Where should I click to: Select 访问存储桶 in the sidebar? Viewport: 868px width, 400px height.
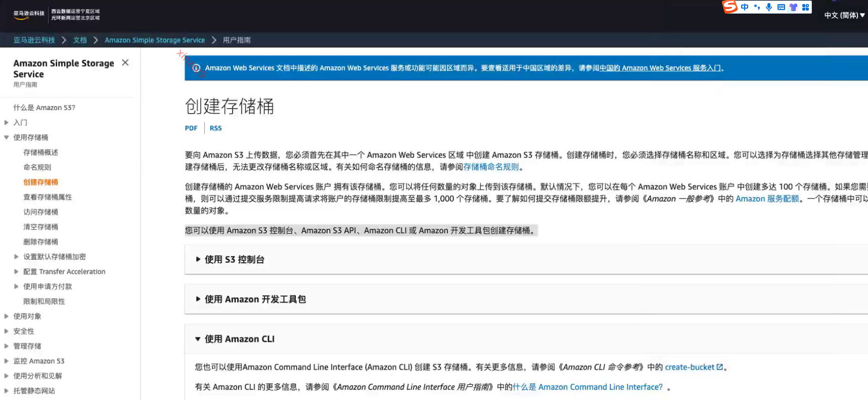(40, 212)
